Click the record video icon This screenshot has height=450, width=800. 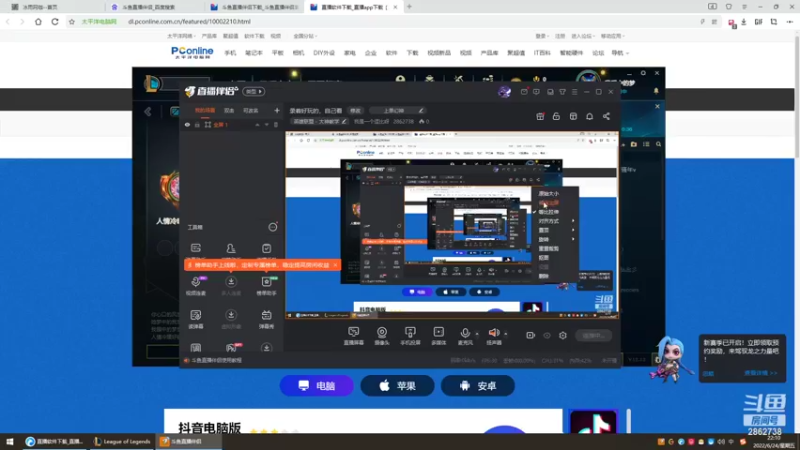coord(531,335)
